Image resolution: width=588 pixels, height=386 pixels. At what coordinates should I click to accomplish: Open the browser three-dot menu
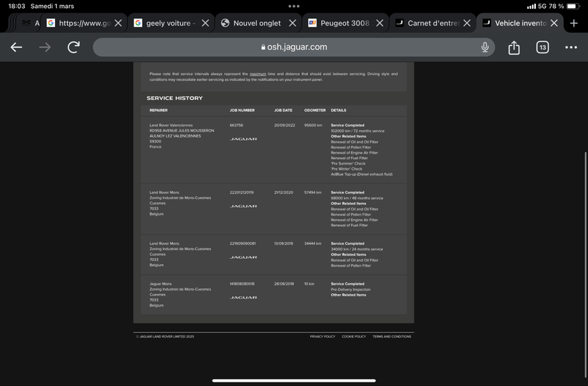(x=571, y=47)
